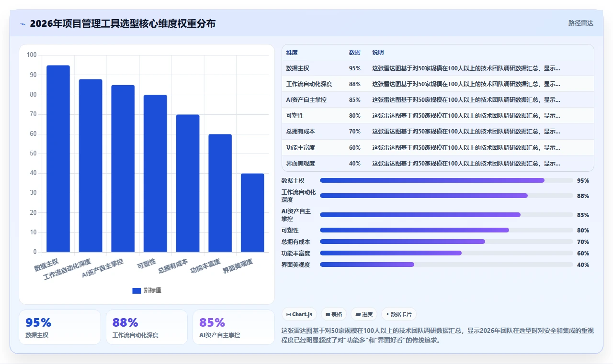The height and width of the screenshot is (364, 613).
Task: Open the 95% 数据主权 stat card
Action: 60,327
